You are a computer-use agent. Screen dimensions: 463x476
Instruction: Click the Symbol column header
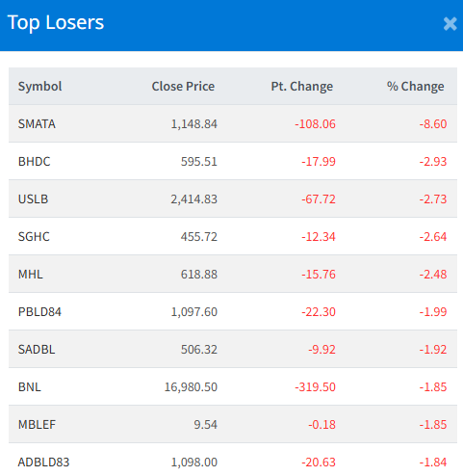tap(39, 87)
